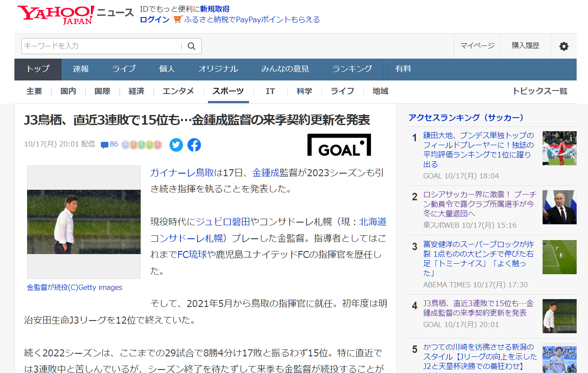Screen dimensions: 588x373
Task: Click the article photo of the manager
Action: pyautogui.click(x=84, y=222)
